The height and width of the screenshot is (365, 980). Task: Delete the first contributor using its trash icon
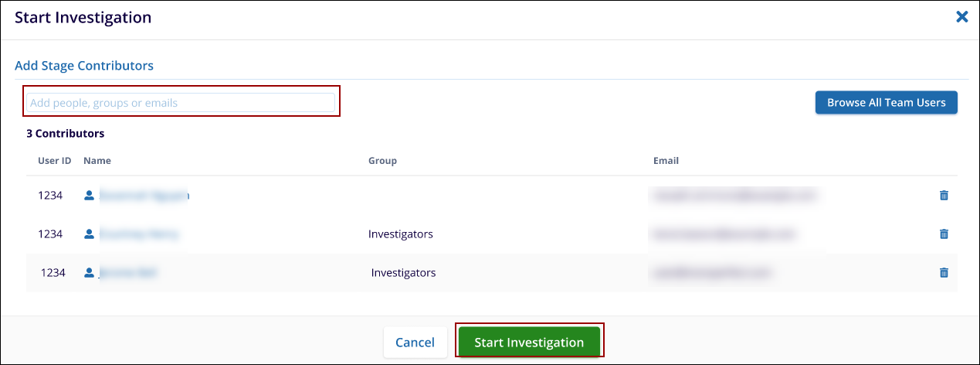pyautogui.click(x=944, y=196)
